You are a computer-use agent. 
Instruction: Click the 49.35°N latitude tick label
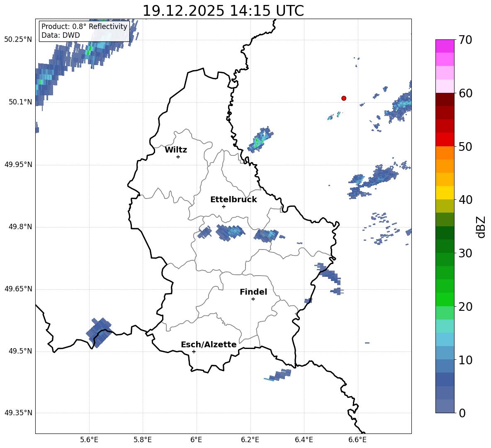[18, 413]
